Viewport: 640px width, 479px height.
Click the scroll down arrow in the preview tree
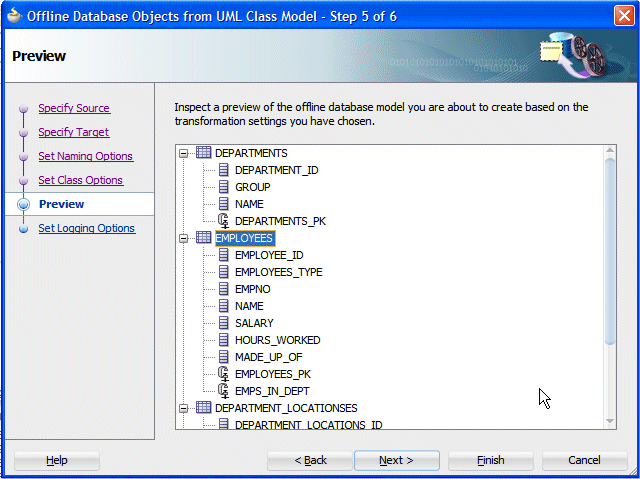[610, 422]
